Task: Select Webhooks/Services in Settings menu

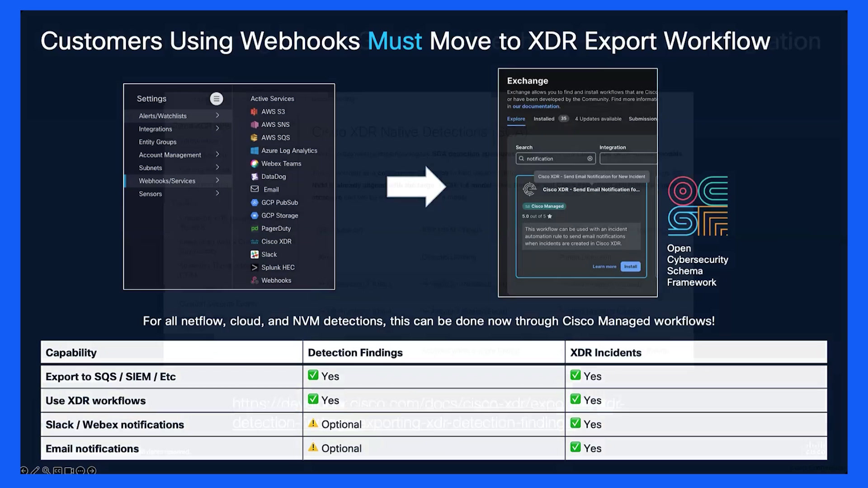Action: pyautogui.click(x=179, y=181)
